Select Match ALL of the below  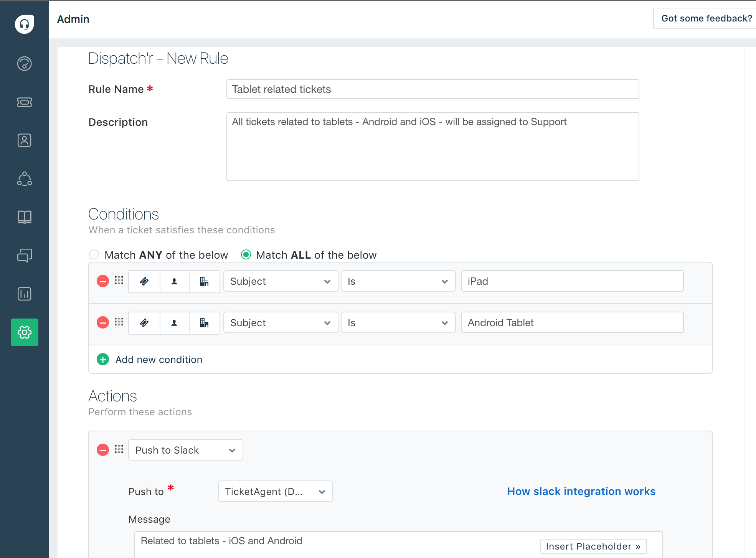pyautogui.click(x=246, y=255)
